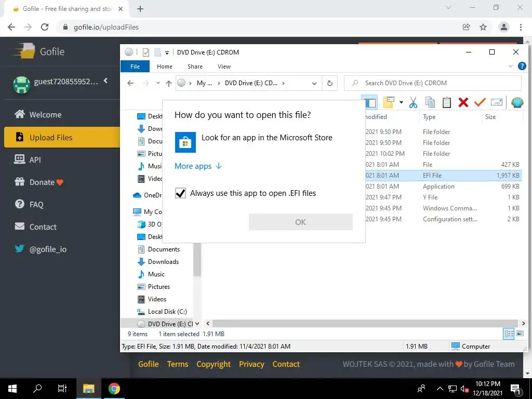This screenshot has height=399, width=532.
Task: Select Pictures under My Computer in tree
Action: [x=158, y=287]
